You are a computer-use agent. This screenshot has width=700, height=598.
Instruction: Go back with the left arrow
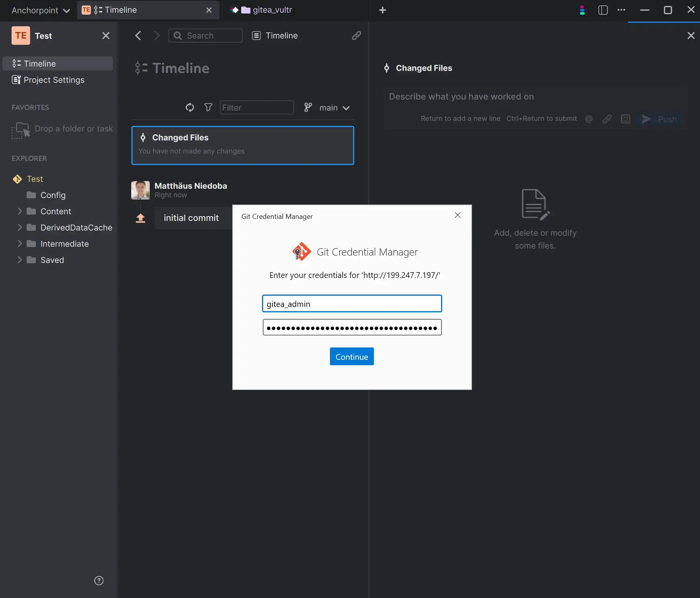point(138,36)
